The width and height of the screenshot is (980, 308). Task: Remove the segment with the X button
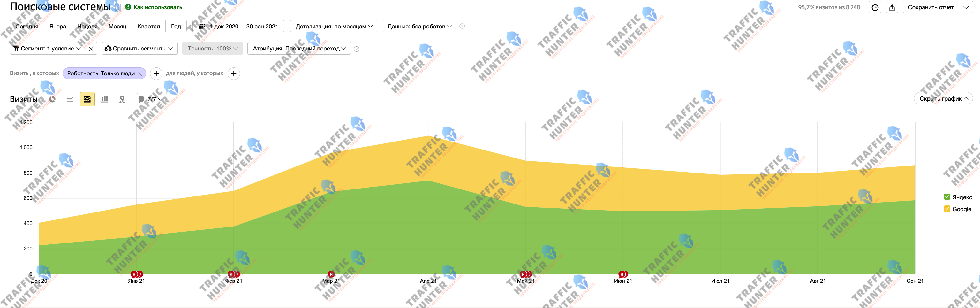click(91, 49)
